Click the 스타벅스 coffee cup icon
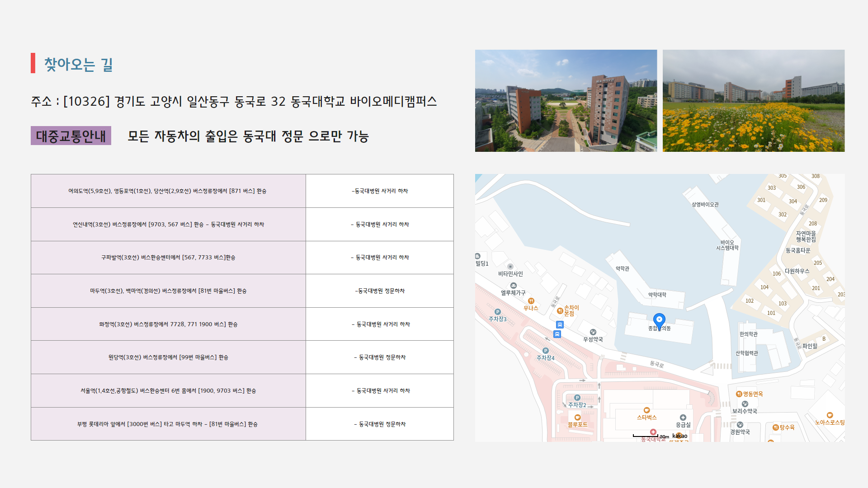The width and height of the screenshot is (868, 488). click(x=646, y=410)
